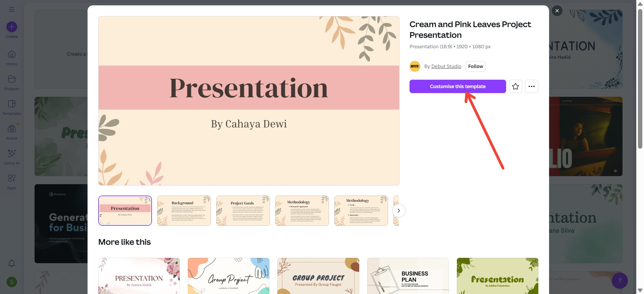
Task: Open the Business Plan template
Action: 408,276
